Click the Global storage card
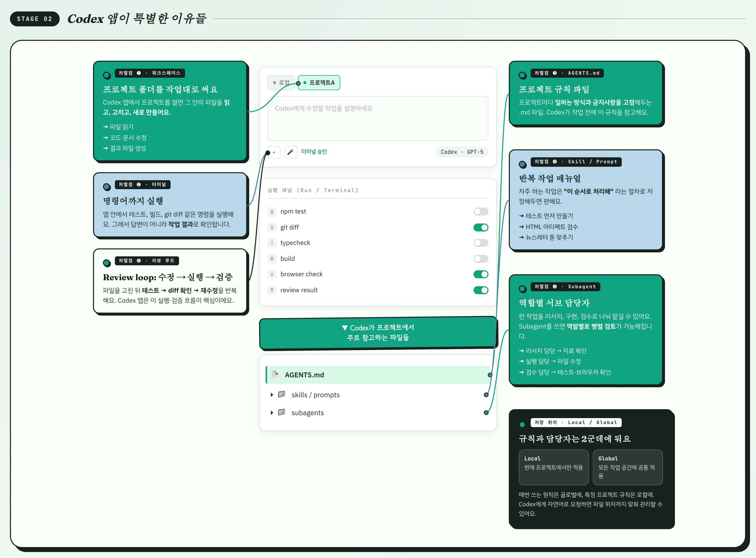The height and width of the screenshot is (558, 756). click(x=628, y=467)
